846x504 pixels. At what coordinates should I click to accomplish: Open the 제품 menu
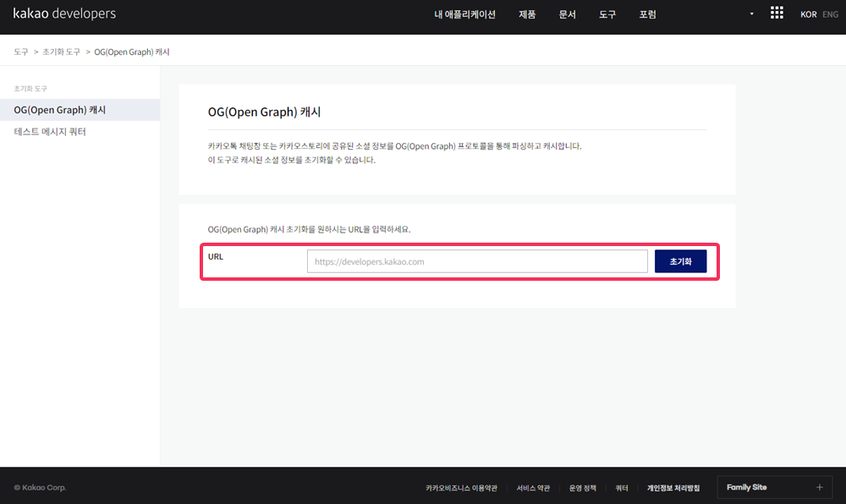point(527,14)
